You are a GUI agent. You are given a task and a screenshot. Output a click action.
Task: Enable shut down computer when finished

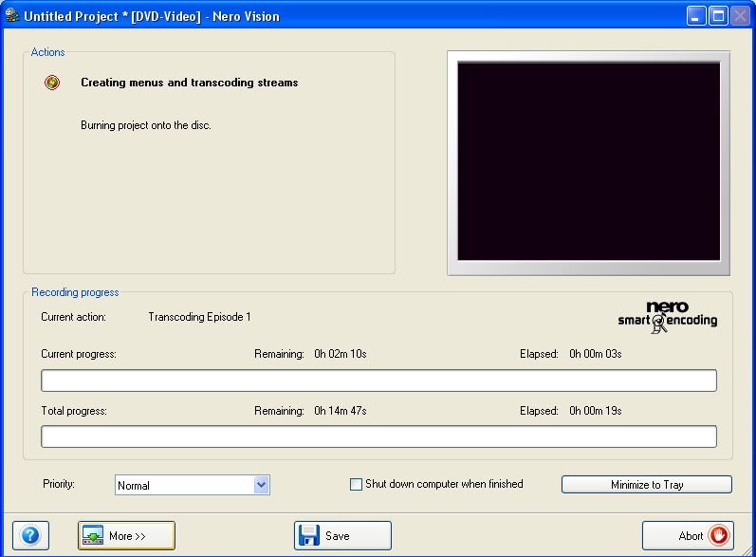point(356,484)
